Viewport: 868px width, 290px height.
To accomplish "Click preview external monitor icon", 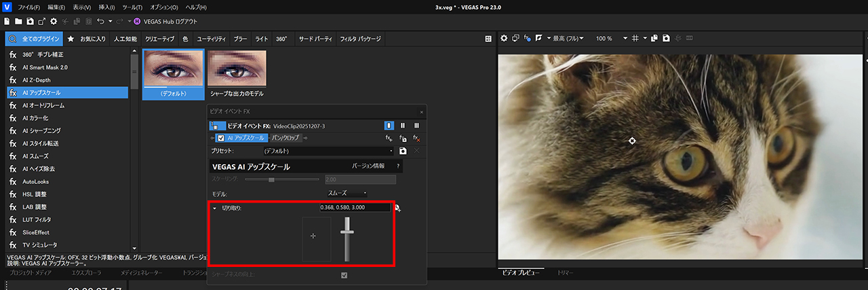I will [515, 38].
